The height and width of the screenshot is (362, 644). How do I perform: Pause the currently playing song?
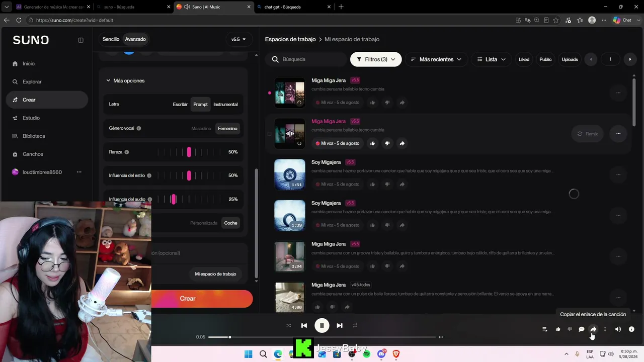point(321,325)
